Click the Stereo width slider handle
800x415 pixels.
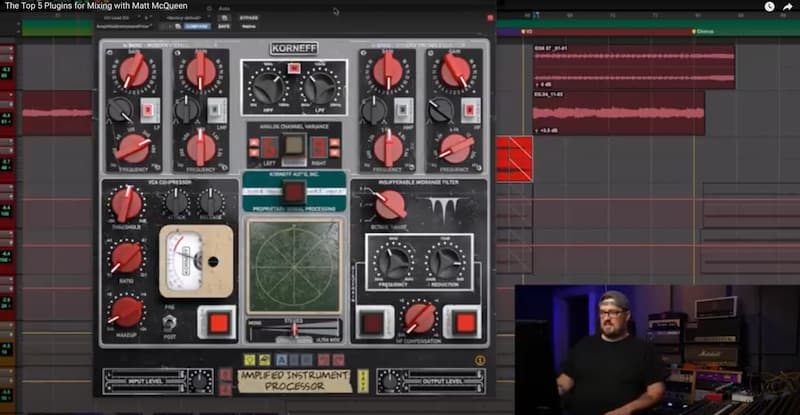click(x=294, y=330)
